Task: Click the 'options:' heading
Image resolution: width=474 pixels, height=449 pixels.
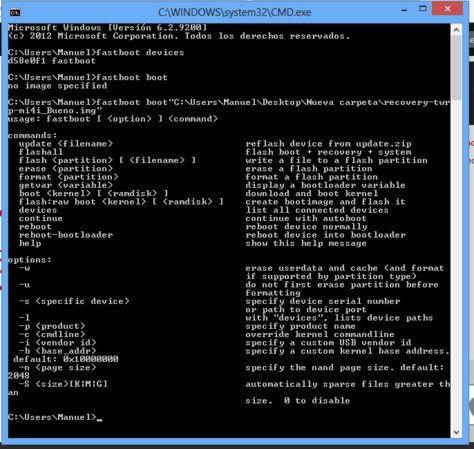Action: tap(30, 260)
